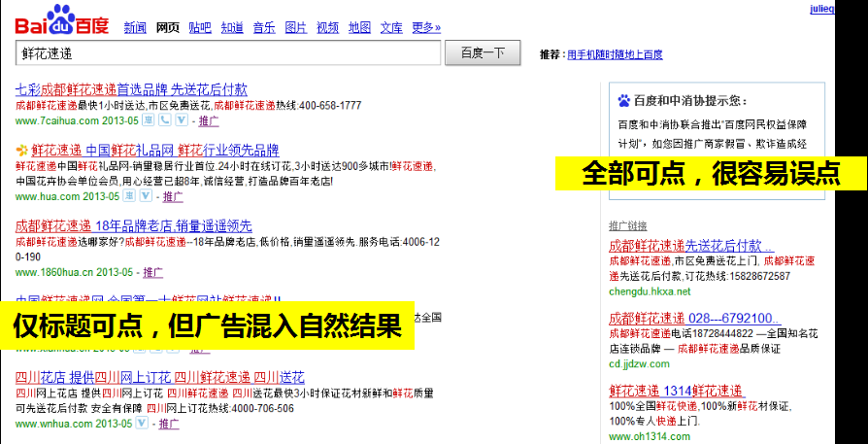Click the green URL www.hua.com 2013-05

pyautogui.click(x=68, y=196)
